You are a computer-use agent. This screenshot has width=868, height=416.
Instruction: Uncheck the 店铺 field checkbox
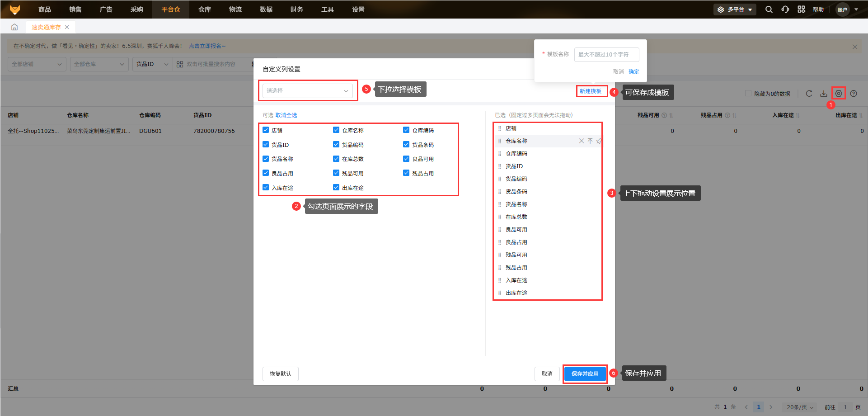click(266, 130)
